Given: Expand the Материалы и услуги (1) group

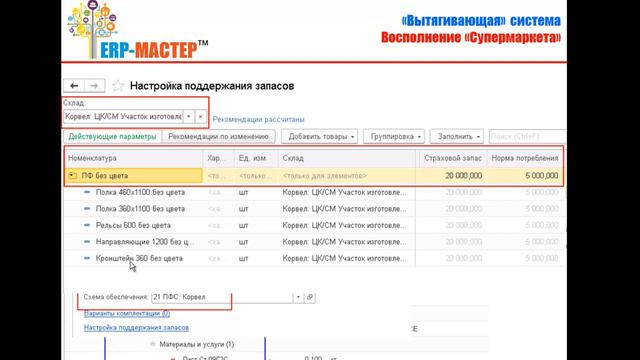Looking at the screenshot, I should pyautogui.click(x=153, y=344).
